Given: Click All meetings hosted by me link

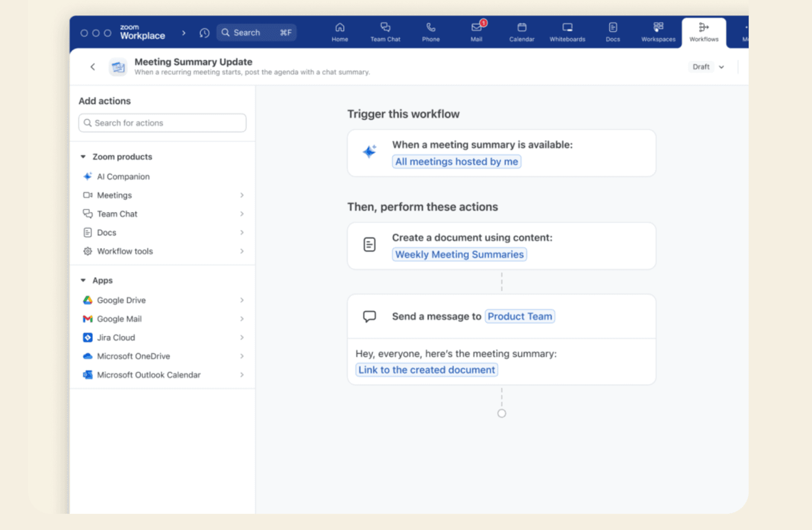Looking at the screenshot, I should pos(456,161).
